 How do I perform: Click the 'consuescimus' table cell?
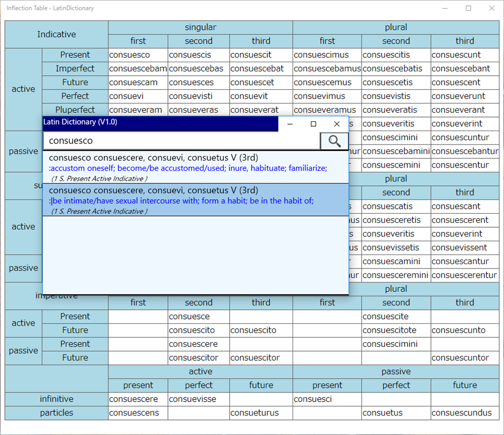(x=327, y=55)
